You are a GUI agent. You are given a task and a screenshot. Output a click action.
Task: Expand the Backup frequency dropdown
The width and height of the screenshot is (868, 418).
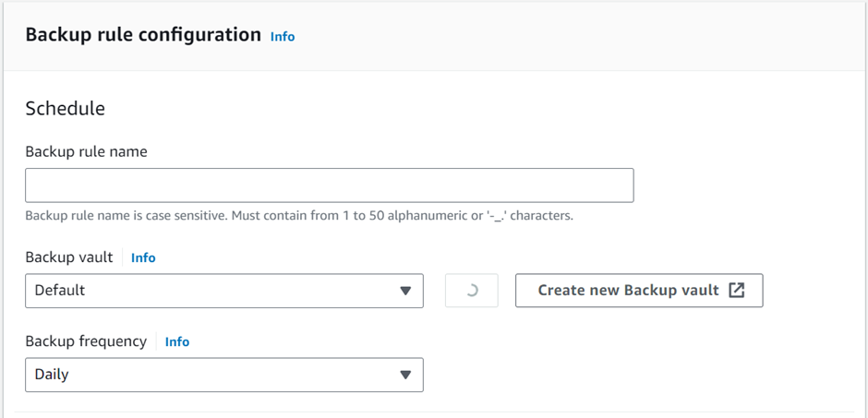[223, 375]
